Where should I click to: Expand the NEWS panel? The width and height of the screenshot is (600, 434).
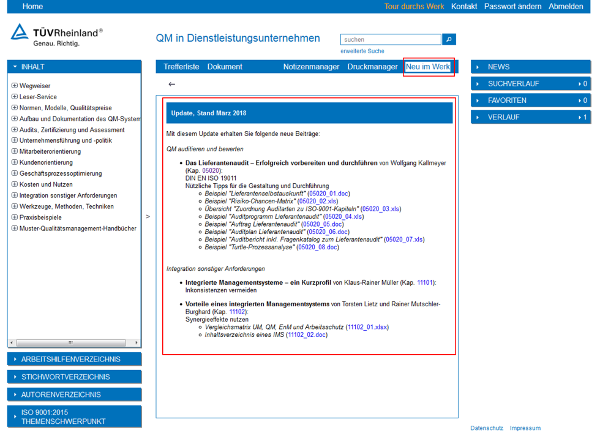pyautogui.click(x=531, y=67)
